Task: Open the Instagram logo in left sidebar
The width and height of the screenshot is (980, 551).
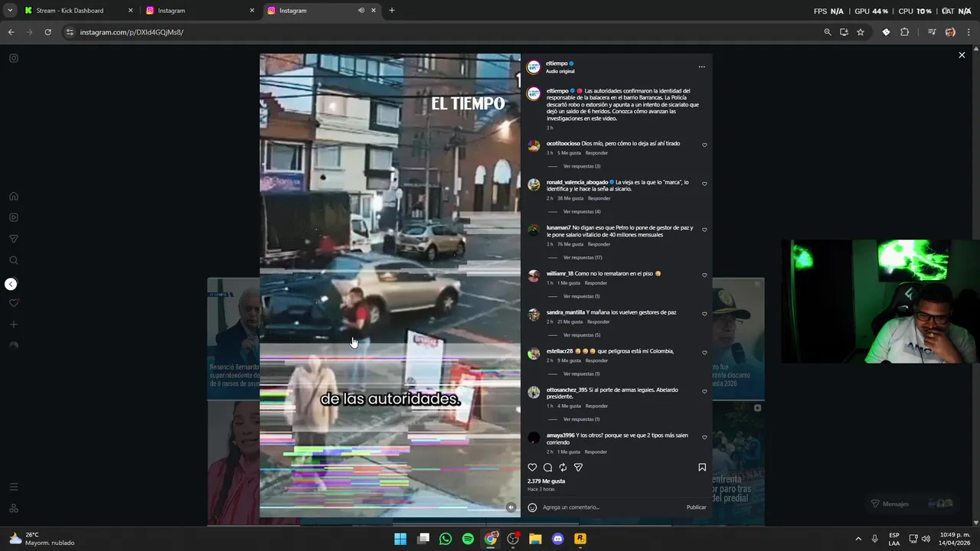Action: coord(14,58)
